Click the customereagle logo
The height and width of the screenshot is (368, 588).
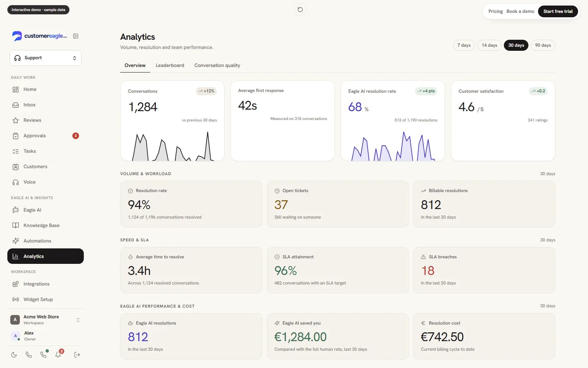point(40,36)
